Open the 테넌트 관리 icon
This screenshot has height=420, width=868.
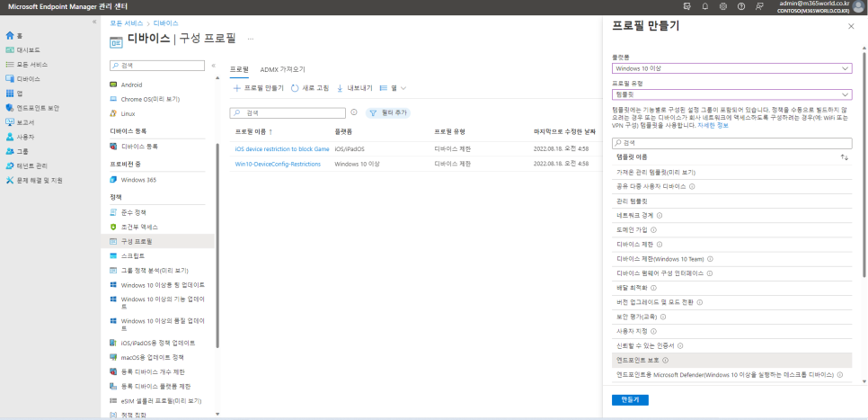click(9, 165)
